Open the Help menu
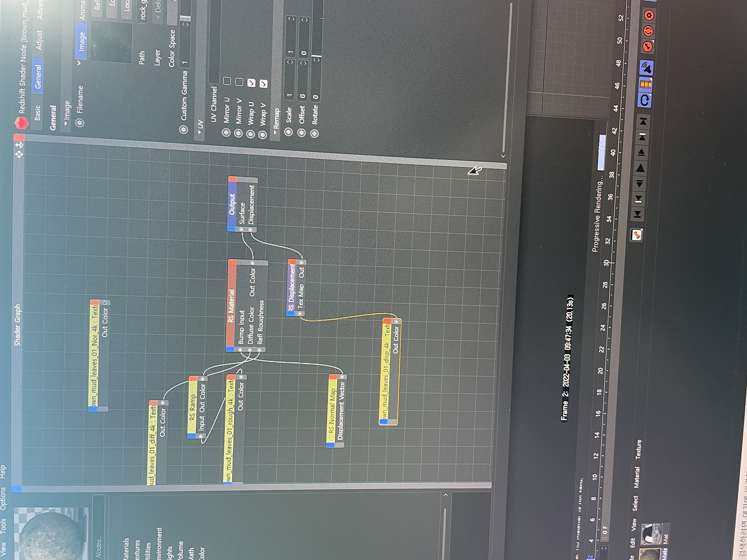This screenshot has height=560, width=747. point(3,471)
